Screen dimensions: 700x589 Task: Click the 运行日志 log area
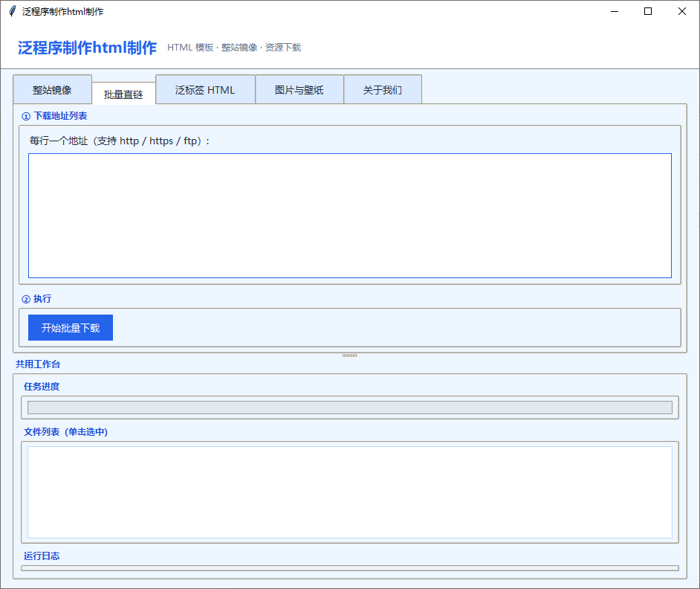349,567
